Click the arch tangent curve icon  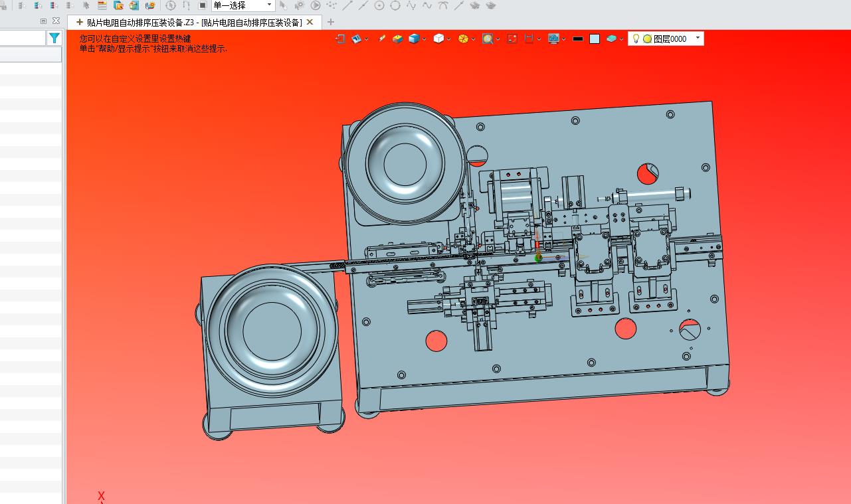(x=443, y=5)
